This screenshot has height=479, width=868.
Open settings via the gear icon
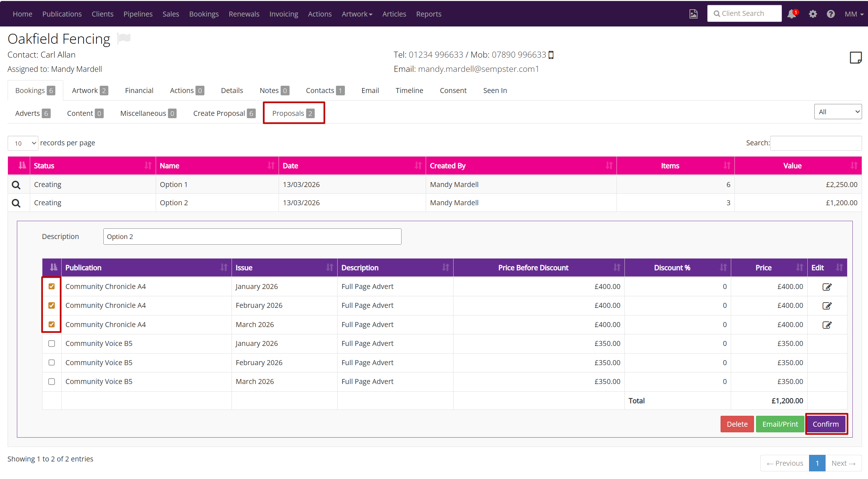click(813, 14)
